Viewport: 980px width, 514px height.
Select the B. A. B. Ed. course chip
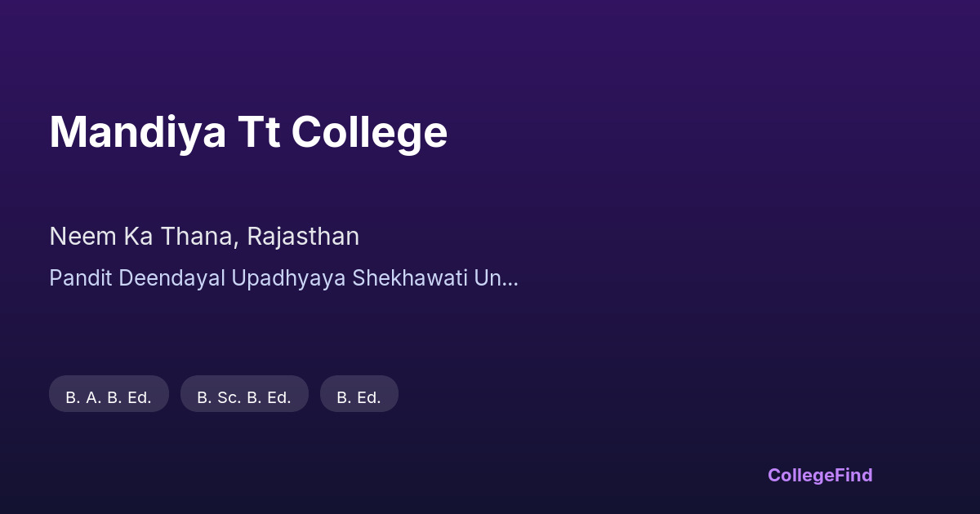tap(109, 397)
